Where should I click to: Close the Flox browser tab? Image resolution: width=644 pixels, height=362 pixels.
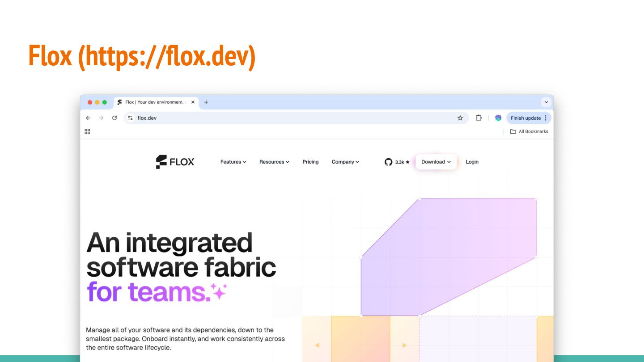pos(193,102)
